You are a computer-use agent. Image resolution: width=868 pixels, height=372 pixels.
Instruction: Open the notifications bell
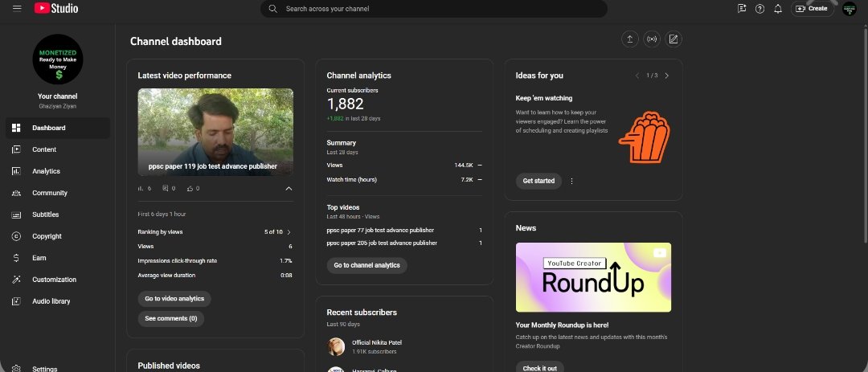(778, 9)
